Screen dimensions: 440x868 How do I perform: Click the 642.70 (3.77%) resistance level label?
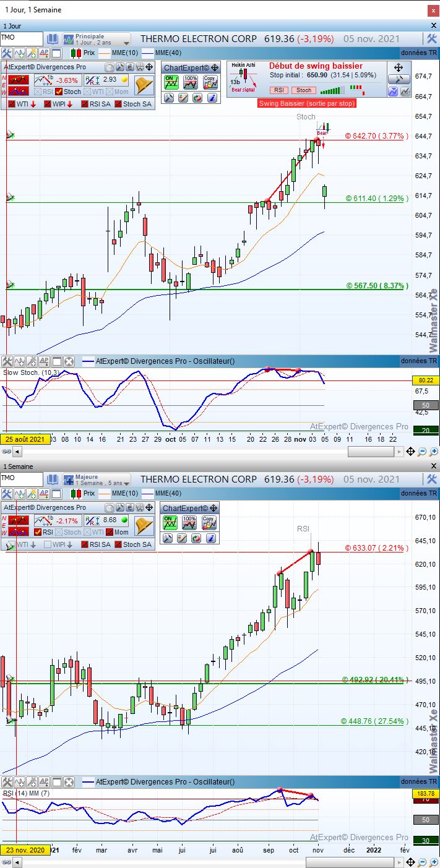pyautogui.click(x=376, y=135)
